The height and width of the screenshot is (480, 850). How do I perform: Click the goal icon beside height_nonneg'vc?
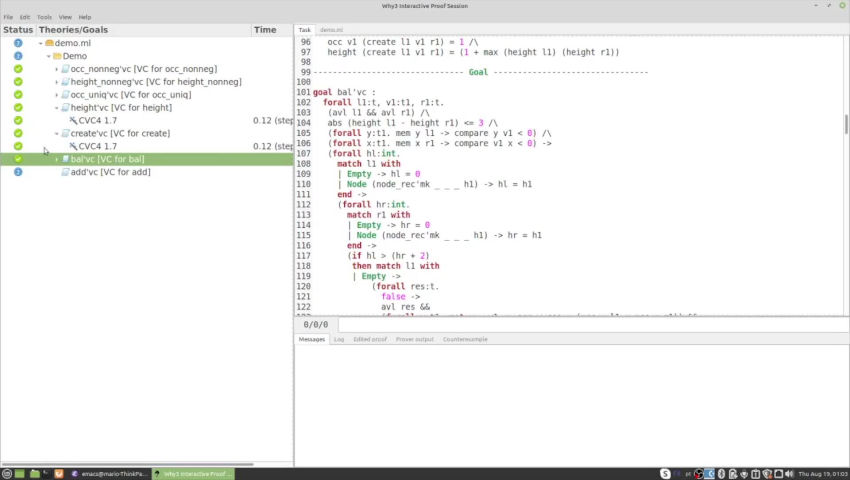(x=65, y=82)
